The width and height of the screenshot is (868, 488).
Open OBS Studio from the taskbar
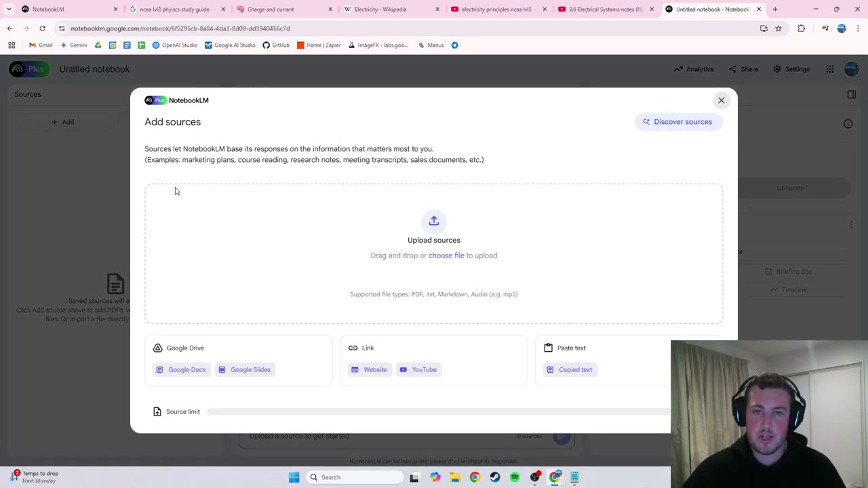pyautogui.click(x=535, y=477)
